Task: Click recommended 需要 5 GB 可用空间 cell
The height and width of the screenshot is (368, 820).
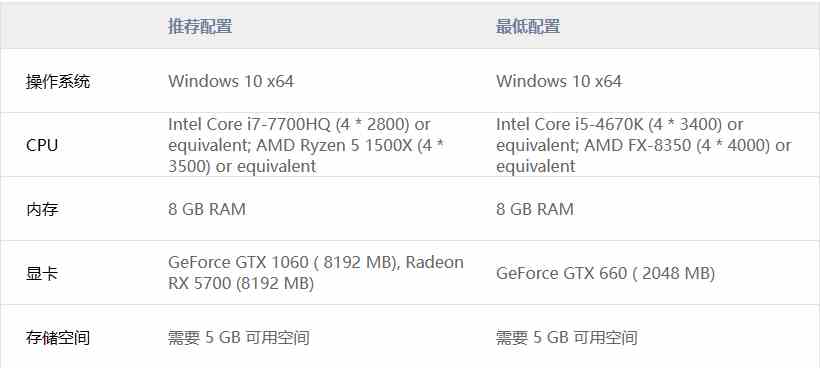Action: [x=239, y=338]
